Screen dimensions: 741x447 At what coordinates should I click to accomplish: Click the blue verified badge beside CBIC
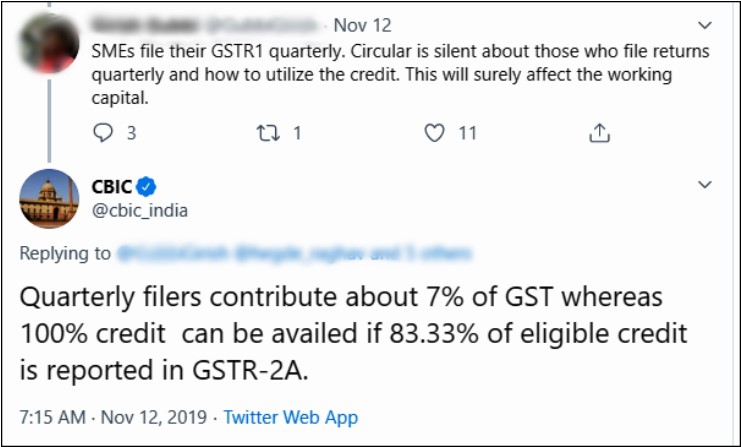tap(146, 187)
